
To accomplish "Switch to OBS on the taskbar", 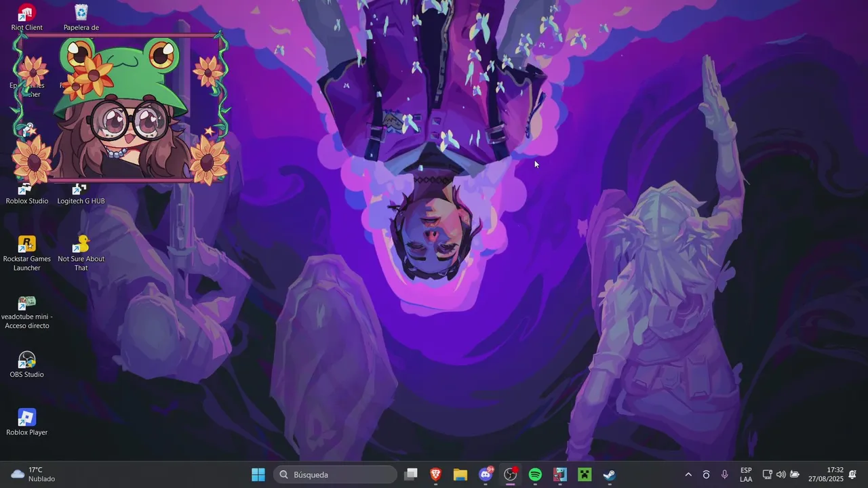I will pyautogui.click(x=511, y=474).
